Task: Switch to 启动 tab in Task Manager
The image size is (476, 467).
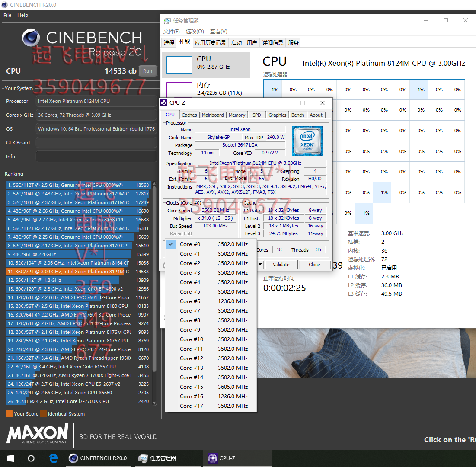Action: click(x=236, y=42)
